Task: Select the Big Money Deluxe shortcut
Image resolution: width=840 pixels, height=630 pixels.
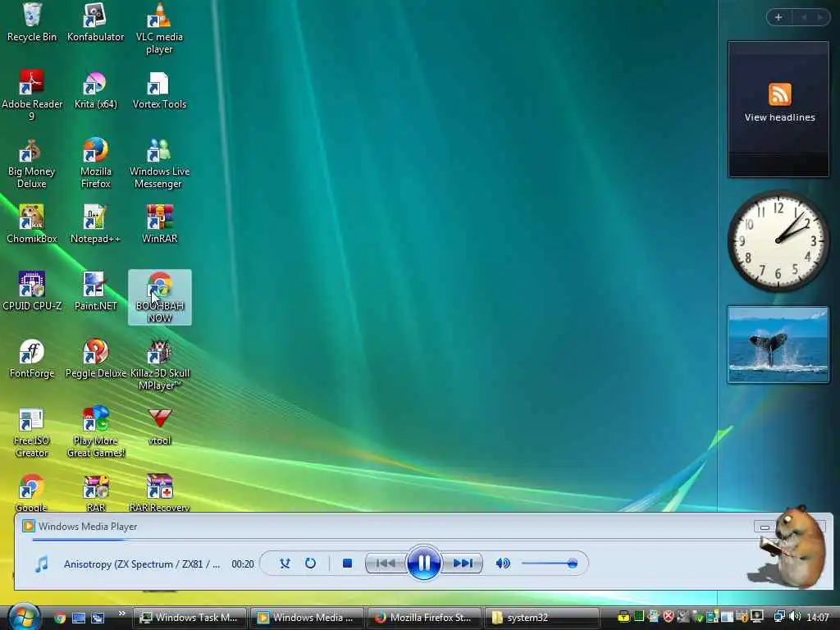Action: (x=32, y=163)
